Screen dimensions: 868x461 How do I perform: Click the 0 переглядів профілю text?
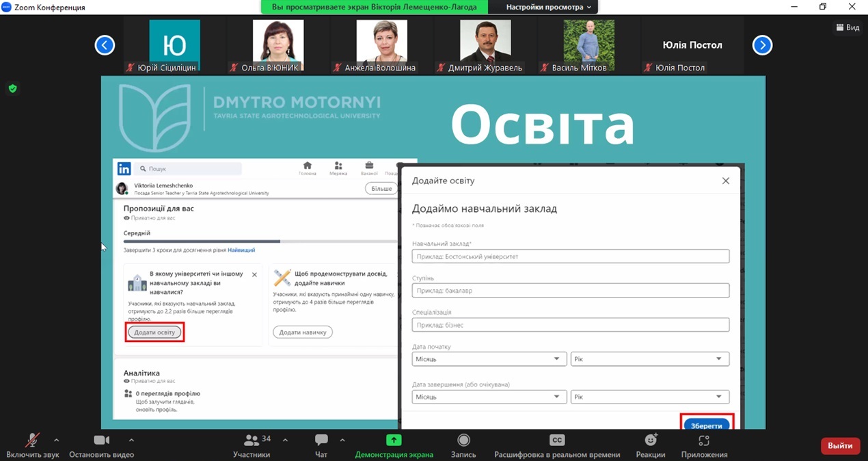168,394
